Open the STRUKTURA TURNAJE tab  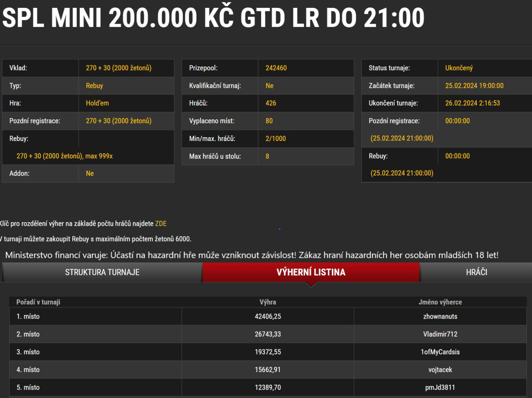click(x=102, y=272)
